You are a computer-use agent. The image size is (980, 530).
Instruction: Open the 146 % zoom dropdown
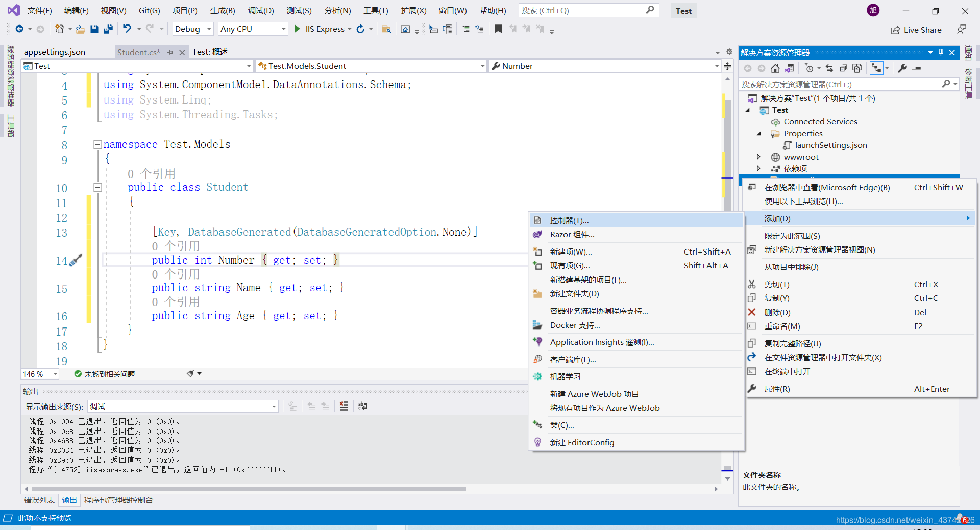(40, 374)
